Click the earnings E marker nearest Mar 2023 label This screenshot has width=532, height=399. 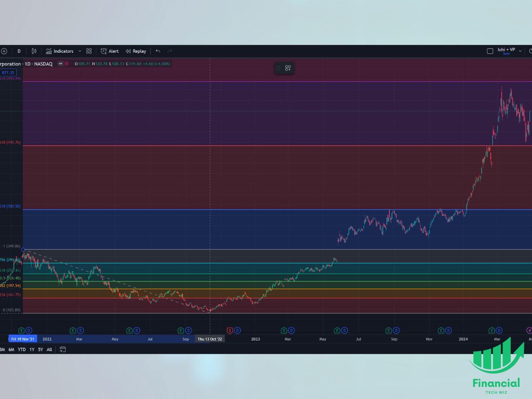[284, 331]
